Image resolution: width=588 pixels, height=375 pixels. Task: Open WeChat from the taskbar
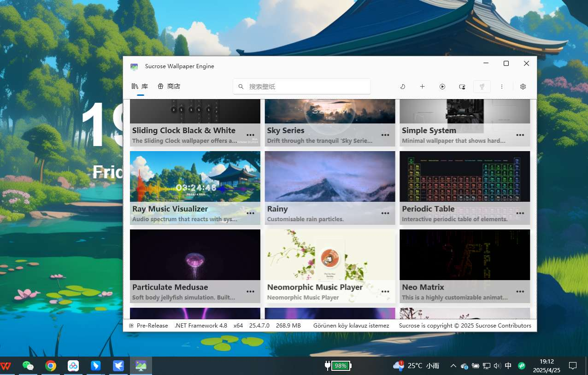coord(28,366)
